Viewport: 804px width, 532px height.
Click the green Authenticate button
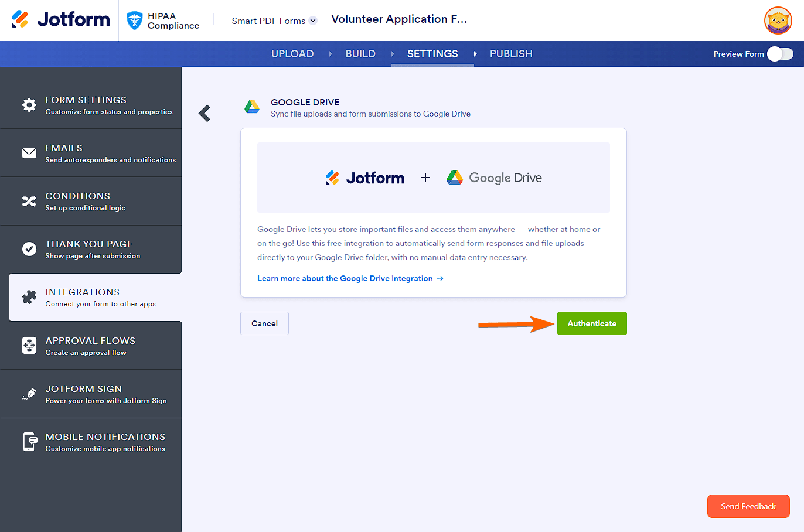(x=592, y=323)
